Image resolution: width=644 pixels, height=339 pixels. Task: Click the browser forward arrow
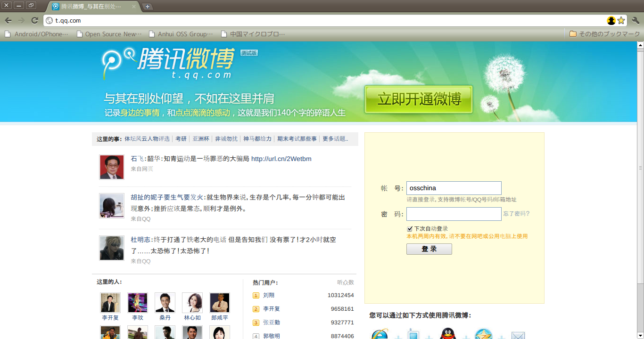tap(21, 20)
